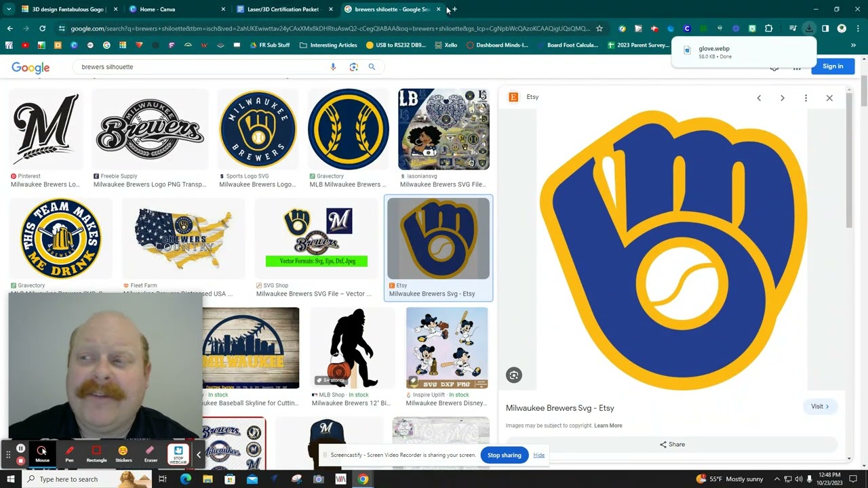
Task: Switch to the Home - Canva tab
Action: (175, 9)
